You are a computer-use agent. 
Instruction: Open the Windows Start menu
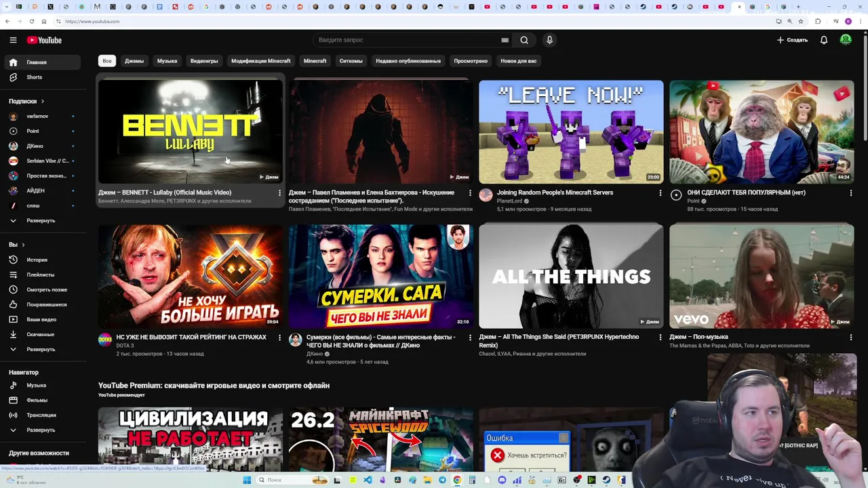click(247, 480)
